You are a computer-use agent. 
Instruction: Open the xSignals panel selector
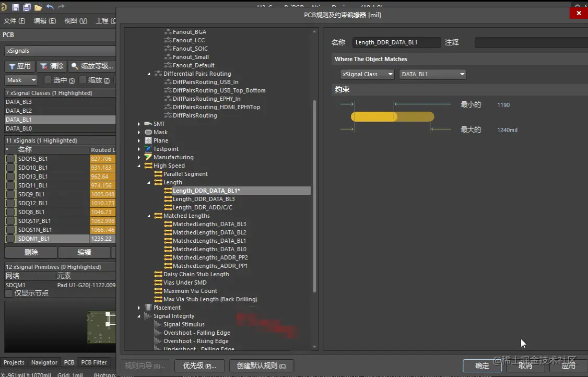point(60,51)
